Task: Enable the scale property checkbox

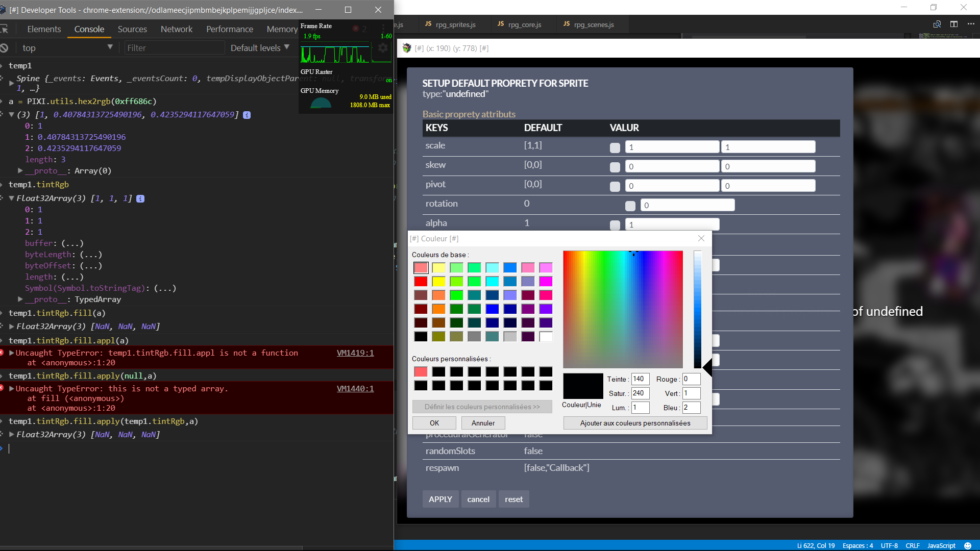Action: coord(615,147)
